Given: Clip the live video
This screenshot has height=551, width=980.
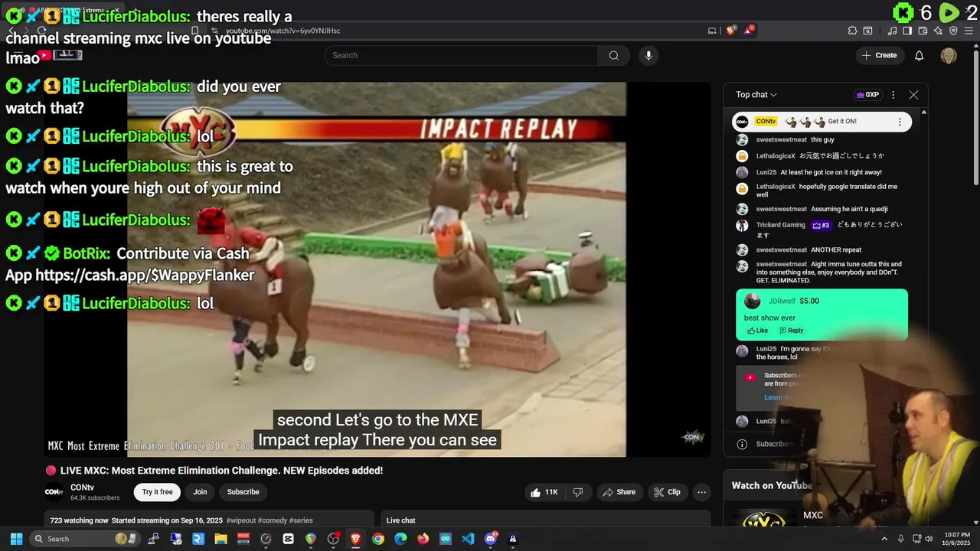Looking at the screenshot, I should coord(666,492).
